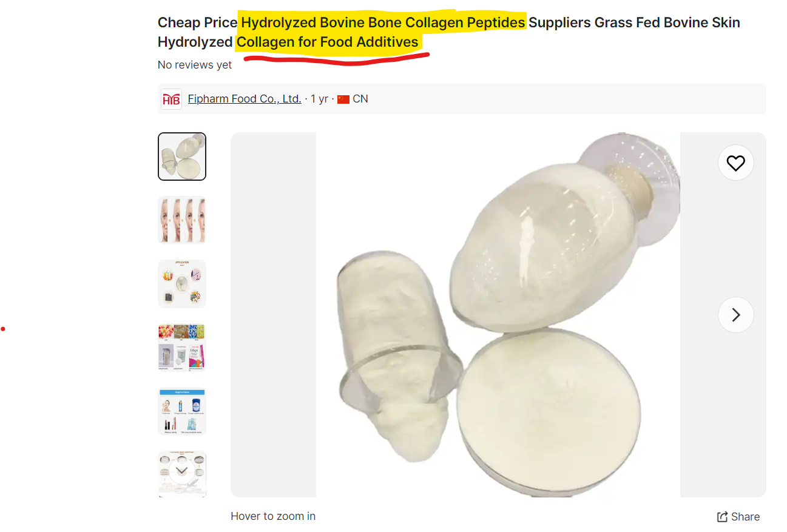The height and width of the screenshot is (532, 787).
Task: Select the collagen powder jars thumbnail
Action: coord(182,157)
